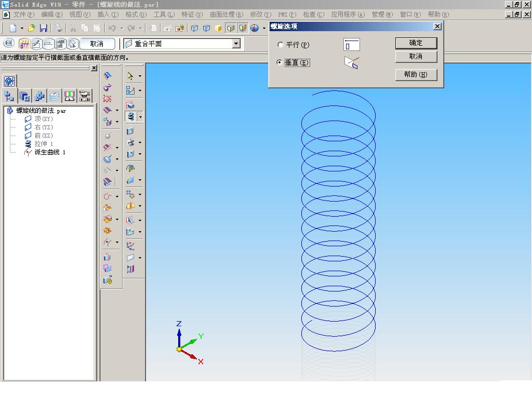Open the render style globe dropdown arrow
The height and width of the screenshot is (399, 532).
point(264,28)
